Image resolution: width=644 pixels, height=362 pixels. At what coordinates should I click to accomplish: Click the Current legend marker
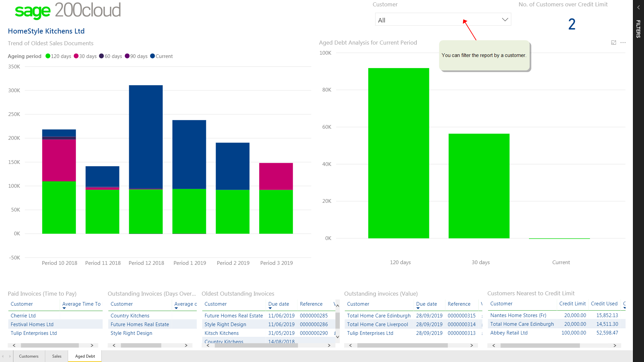point(153,56)
